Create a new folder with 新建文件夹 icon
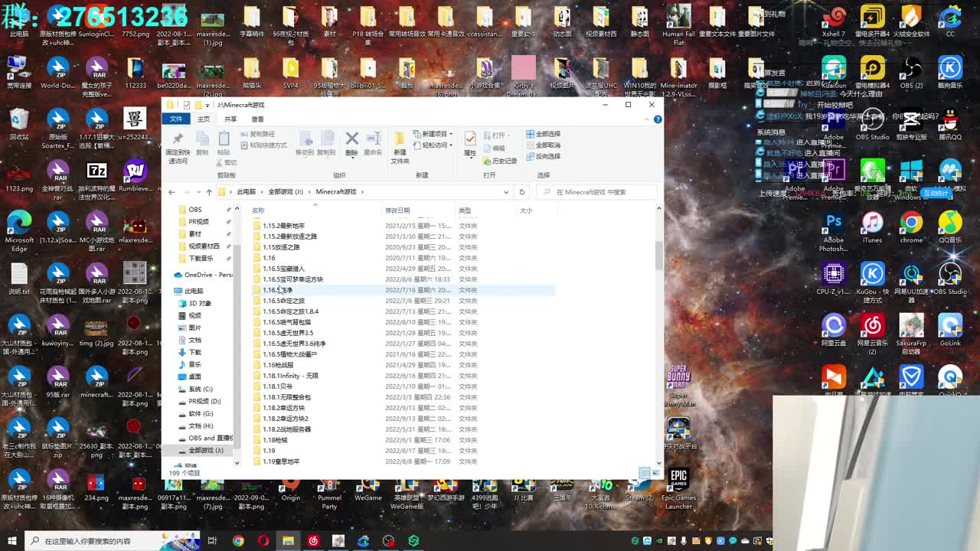 tap(400, 139)
